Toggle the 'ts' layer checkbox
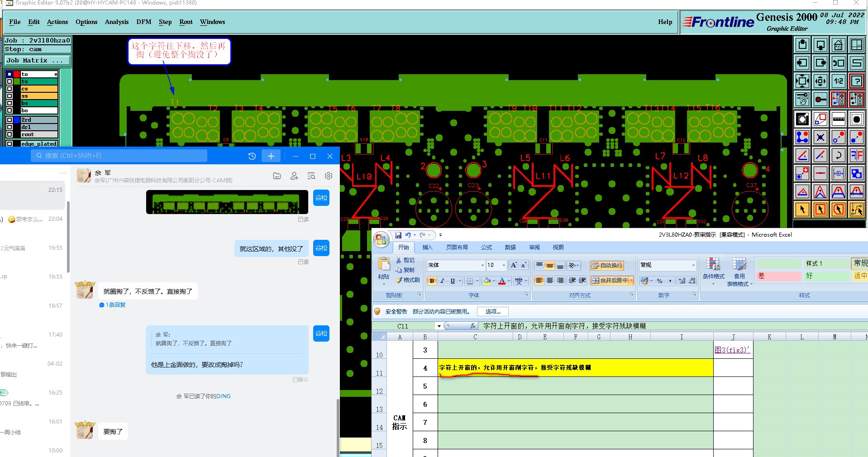The image size is (868, 457). 10,81
